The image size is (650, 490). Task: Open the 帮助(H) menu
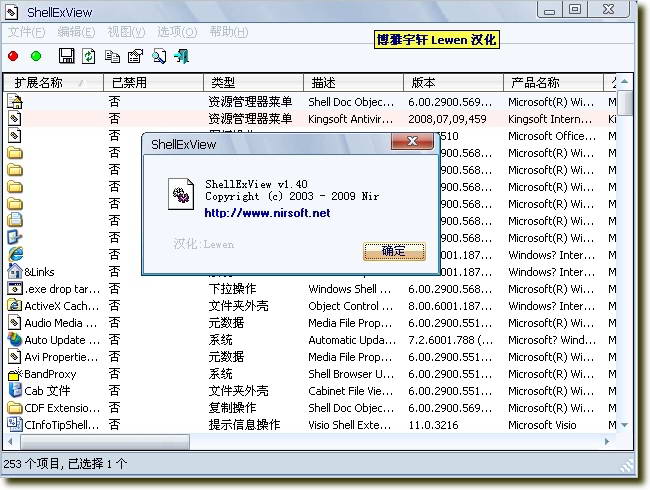[x=228, y=32]
